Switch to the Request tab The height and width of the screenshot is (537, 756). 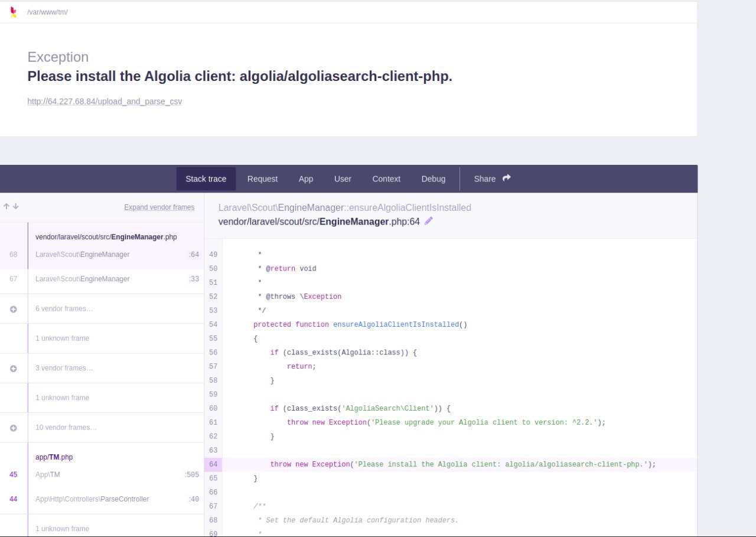click(x=262, y=178)
